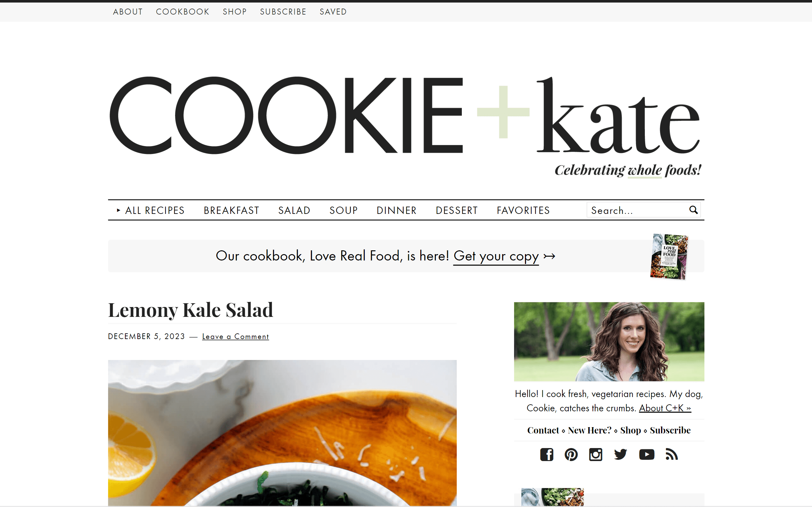
Task: Expand the All Recipes menu arrow
Action: 118,210
